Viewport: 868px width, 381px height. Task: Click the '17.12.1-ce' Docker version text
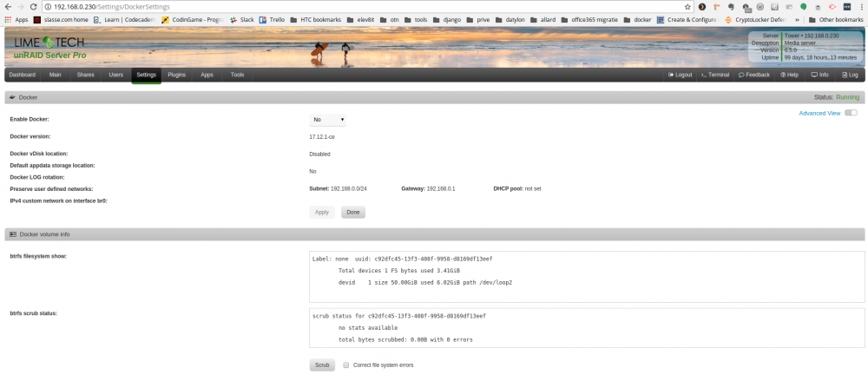(322, 136)
